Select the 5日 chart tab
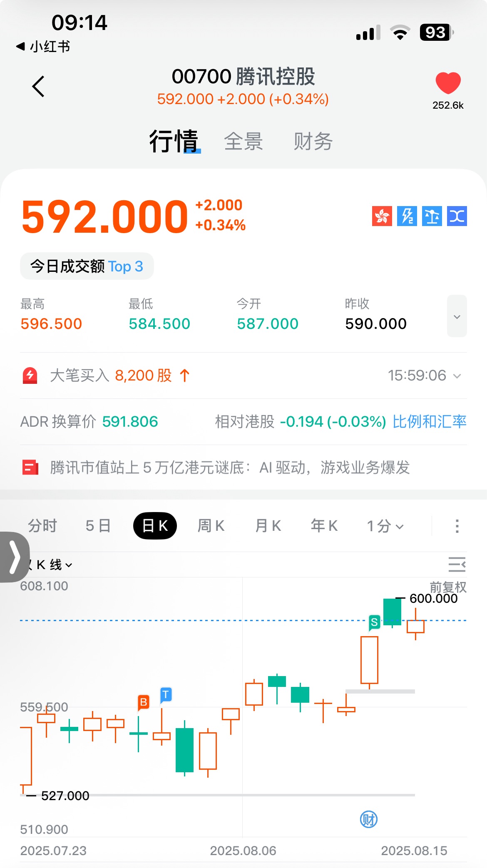This screenshot has width=487, height=868. tap(98, 526)
